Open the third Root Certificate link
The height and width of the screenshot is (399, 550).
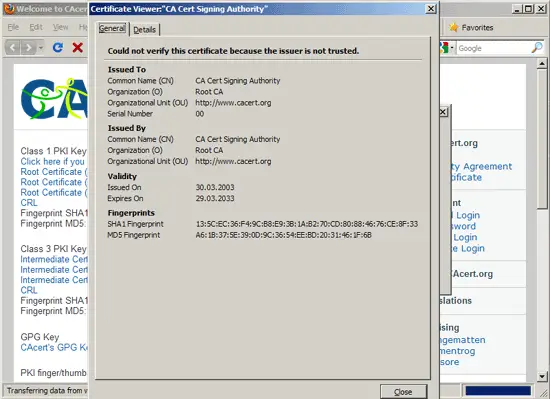(x=53, y=192)
